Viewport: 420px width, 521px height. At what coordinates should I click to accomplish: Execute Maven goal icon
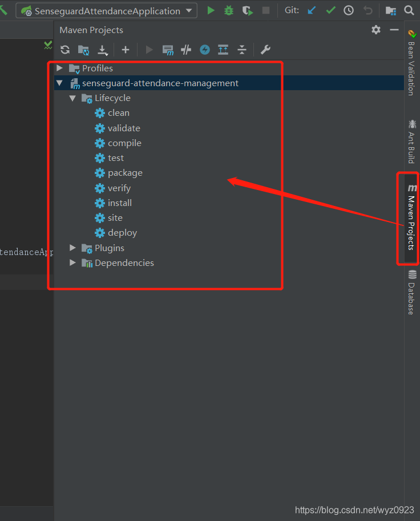(x=168, y=50)
